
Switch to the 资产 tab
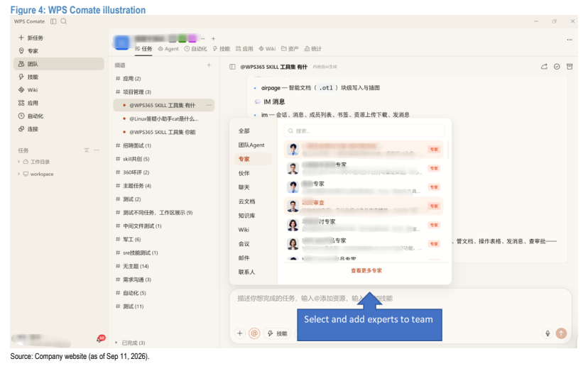tap(290, 49)
